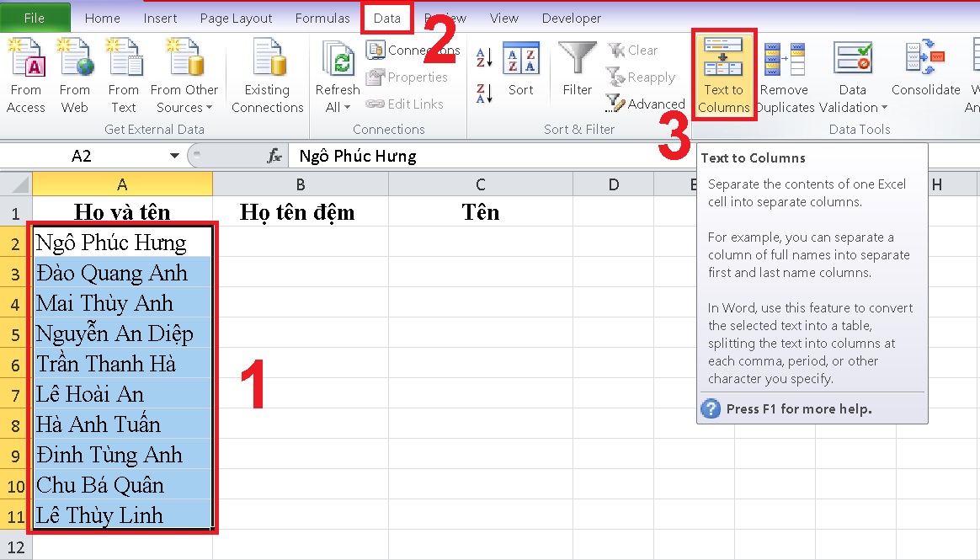Select column D header
Viewport: 980px width, 560px height.
pyautogui.click(x=614, y=184)
